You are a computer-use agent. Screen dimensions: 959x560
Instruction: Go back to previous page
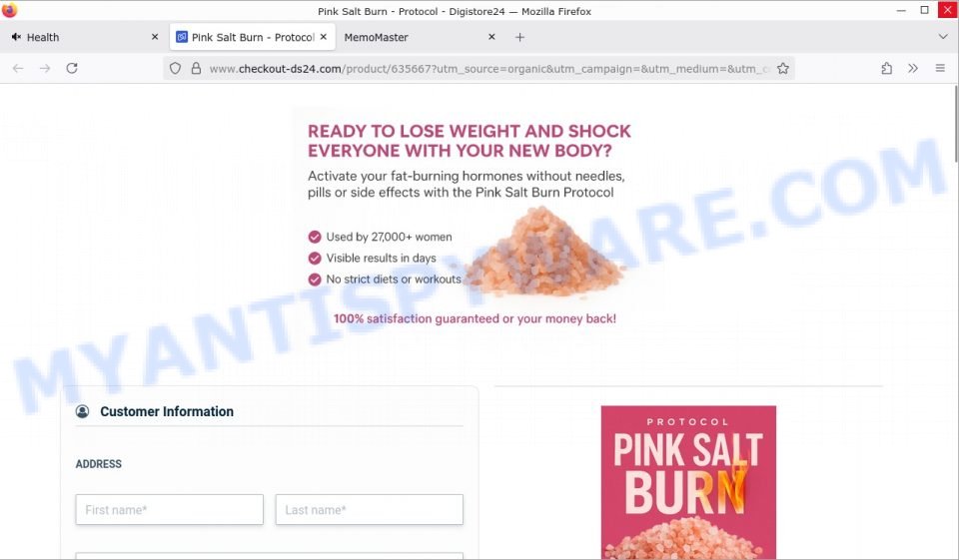(18, 69)
